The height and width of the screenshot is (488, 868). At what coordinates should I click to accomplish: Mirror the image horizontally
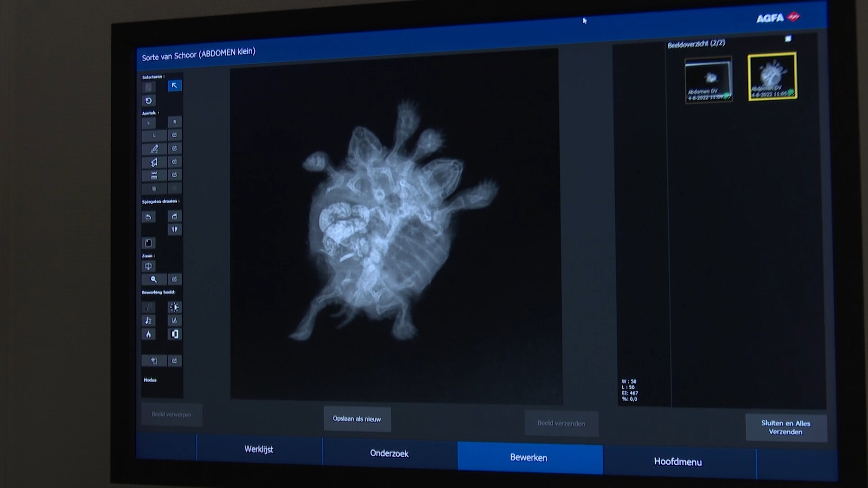point(174,229)
